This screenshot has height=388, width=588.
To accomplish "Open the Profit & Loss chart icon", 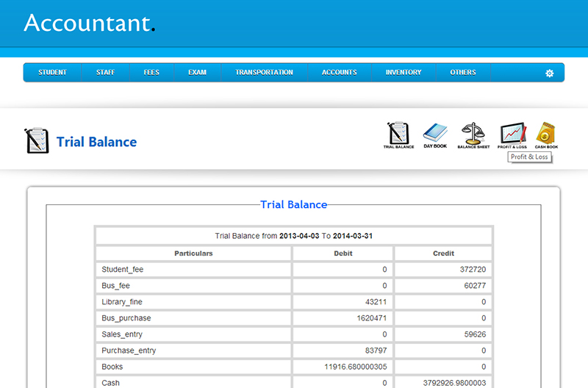I will (x=512, y=134).
